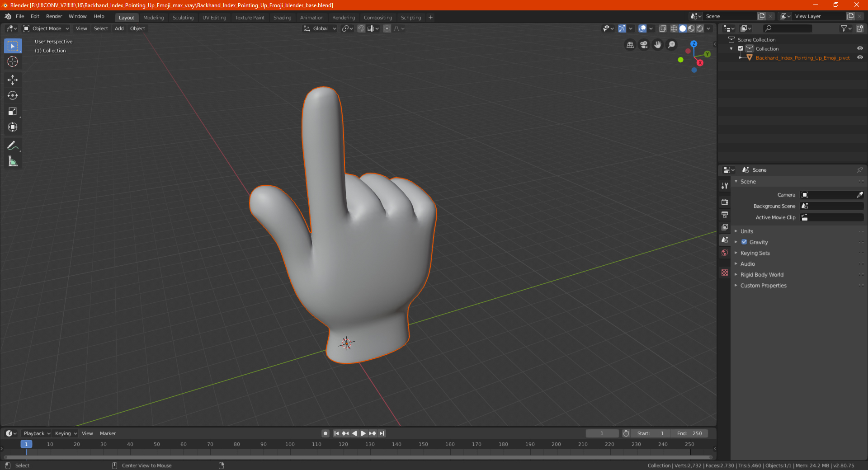The height and width of the screenshot is (470, 868).
Task: Open the Global transform orientation dropdown
Action: click(x=320, y=28)
